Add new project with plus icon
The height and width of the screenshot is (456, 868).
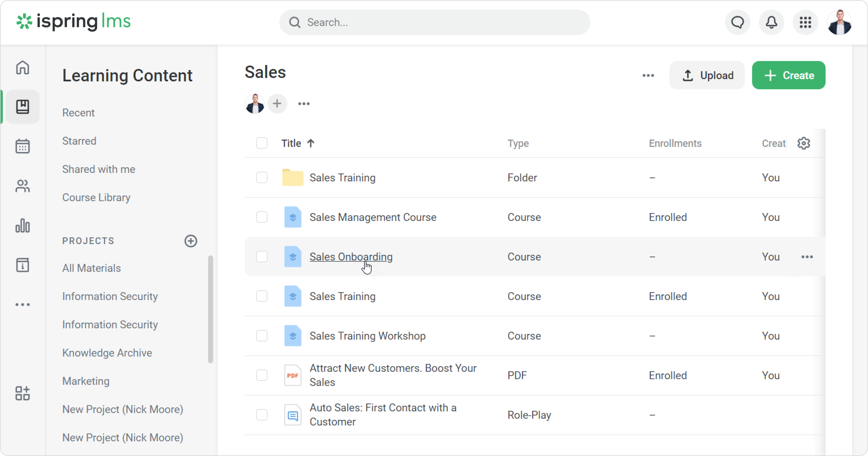click(191, 241)
